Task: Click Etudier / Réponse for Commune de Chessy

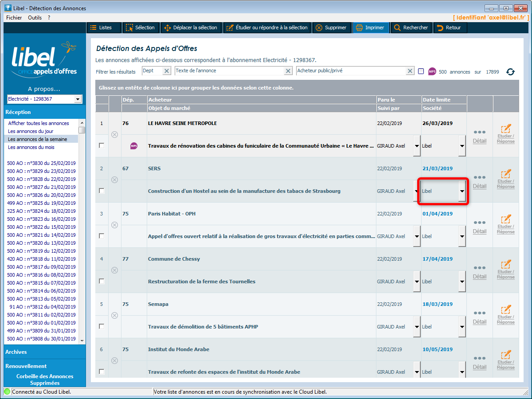Action: [506, 270]
